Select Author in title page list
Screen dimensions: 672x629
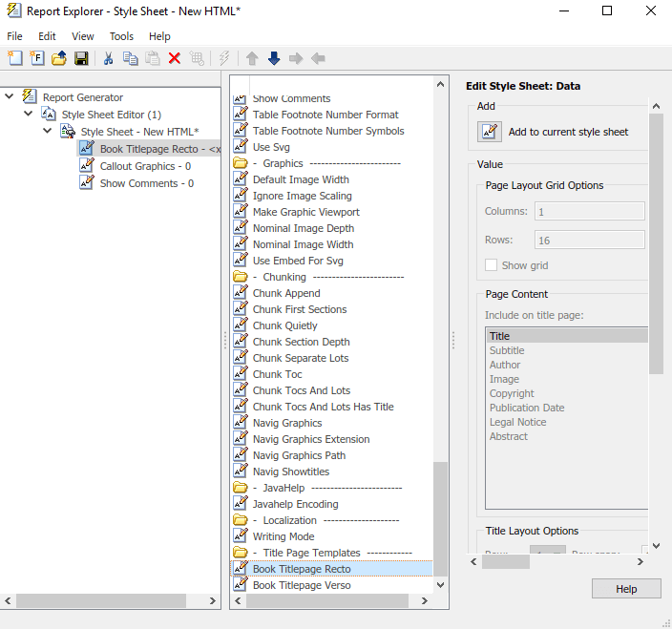point(505,365)
